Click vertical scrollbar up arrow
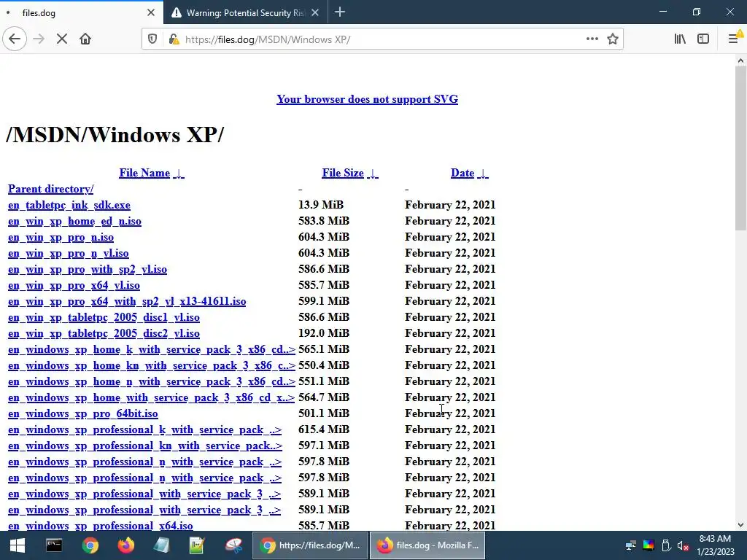This screenshot has height=560, width=747. pyautogui.click(x=740, y=61)
